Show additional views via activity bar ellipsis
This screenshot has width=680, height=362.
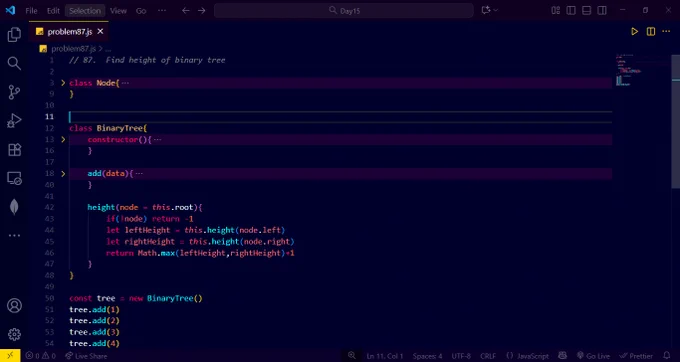[14, 235]
